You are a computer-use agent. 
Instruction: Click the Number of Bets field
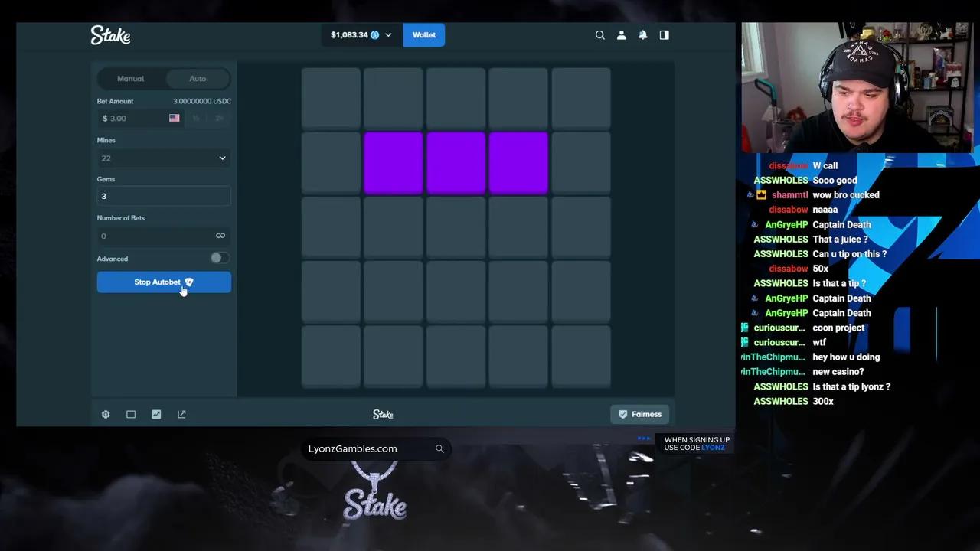(x=164, y=236)
